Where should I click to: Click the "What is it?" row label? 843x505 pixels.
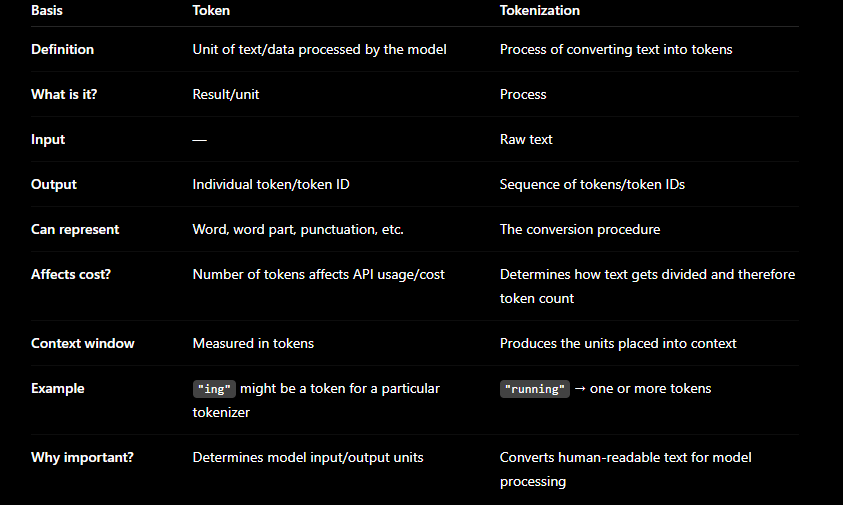coord(64,95)
